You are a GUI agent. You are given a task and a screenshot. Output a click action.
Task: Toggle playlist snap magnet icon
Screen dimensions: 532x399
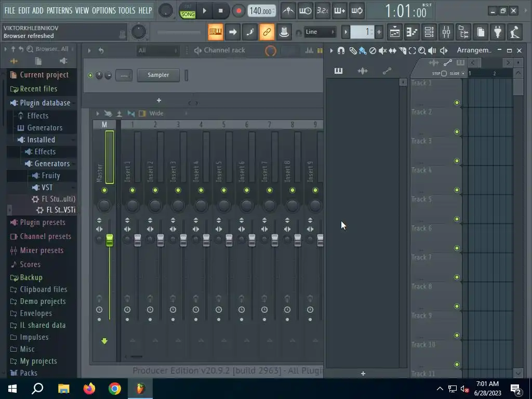coord(341,50)
